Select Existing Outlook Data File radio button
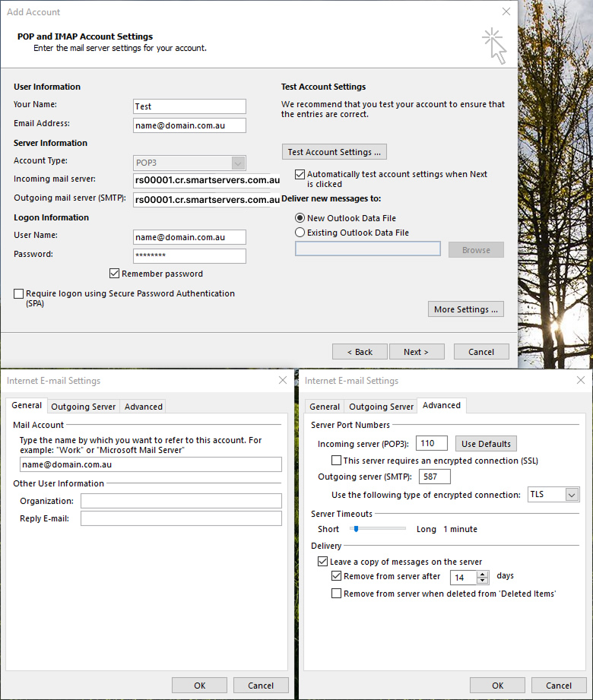The width and height of the screenshot is (593, 700). coord(300,233)
